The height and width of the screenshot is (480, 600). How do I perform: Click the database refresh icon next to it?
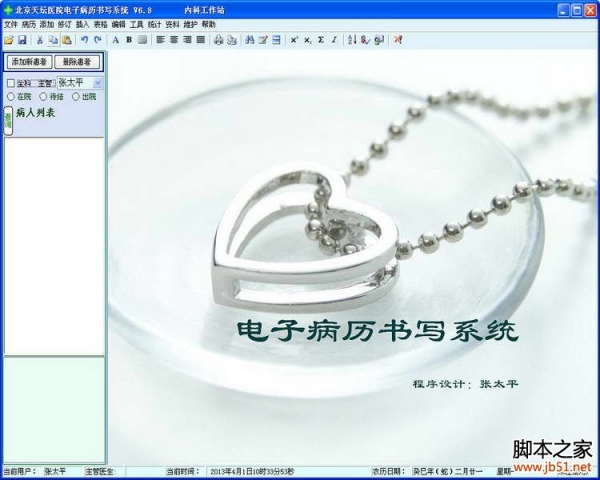pyautogui.click(x=379, y=40)
